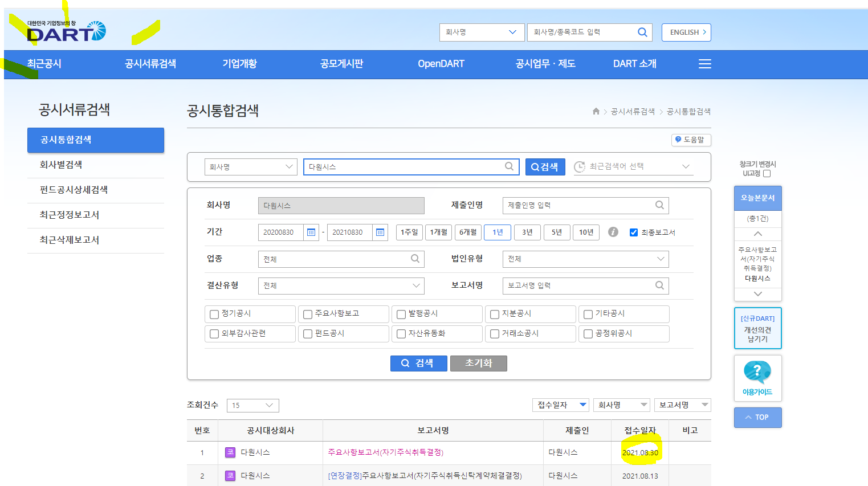Screen dimensions: 868x486
Task: Check the 펀드공시 checkbox
Action: 308,334
